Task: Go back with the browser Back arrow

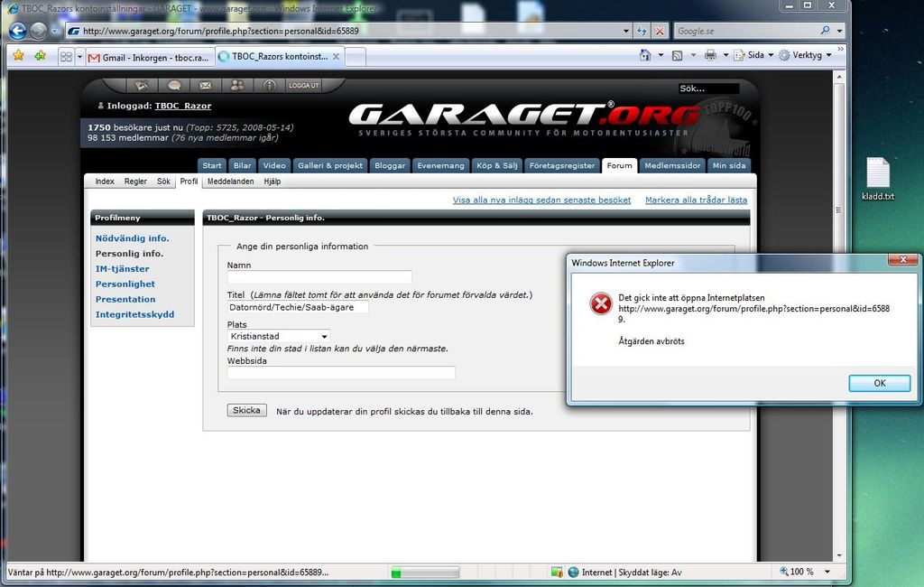Action: 18,31
